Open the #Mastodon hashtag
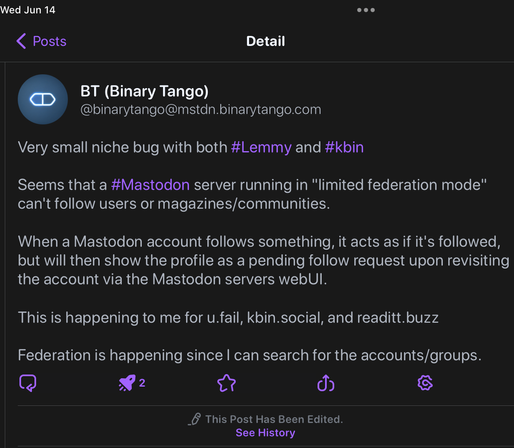 150,185
